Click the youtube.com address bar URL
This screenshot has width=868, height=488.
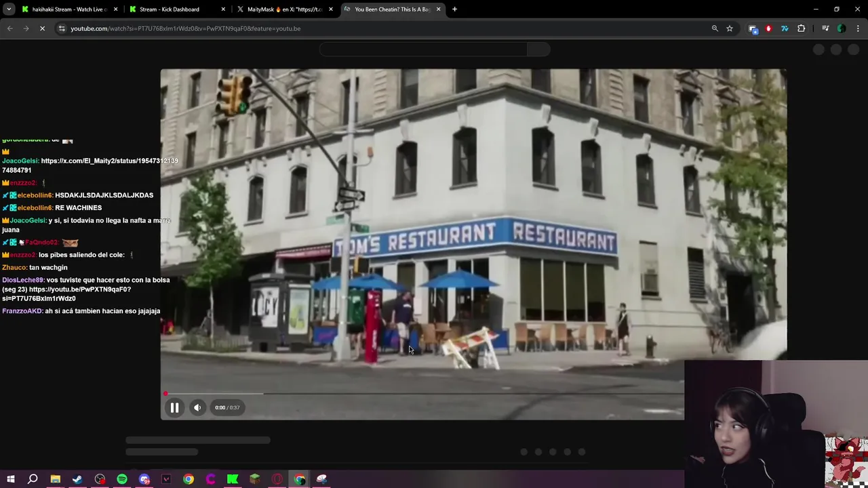coord(186,28)
